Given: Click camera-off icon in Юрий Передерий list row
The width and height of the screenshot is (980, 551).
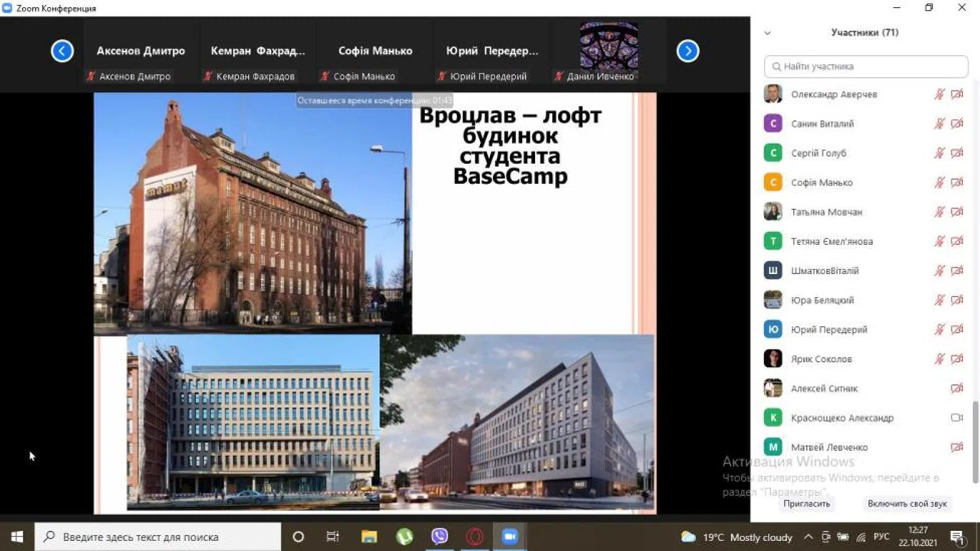Looking at the screenshot, I should pos(957,330).
